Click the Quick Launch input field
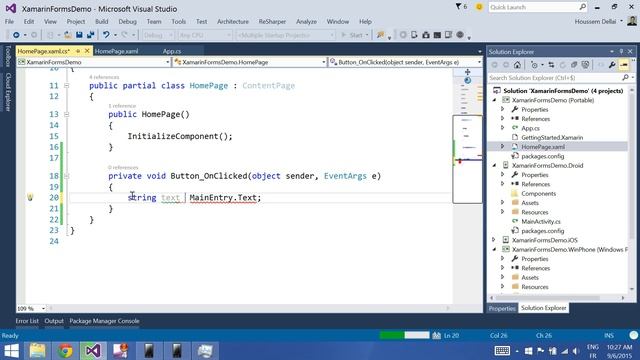 click(x=534, y=7)
